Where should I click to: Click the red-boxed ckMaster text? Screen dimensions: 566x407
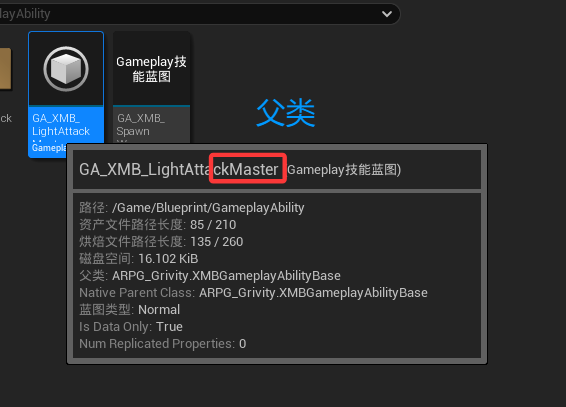coord(248,169)
